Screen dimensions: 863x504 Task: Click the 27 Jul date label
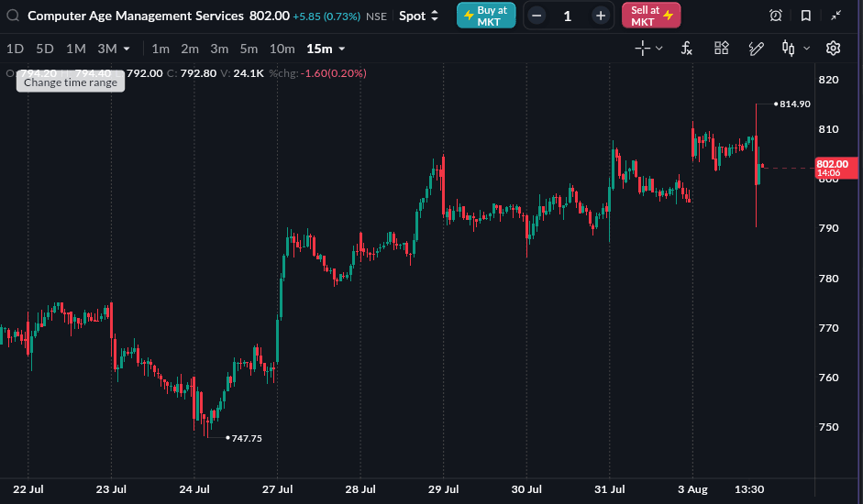277,489
